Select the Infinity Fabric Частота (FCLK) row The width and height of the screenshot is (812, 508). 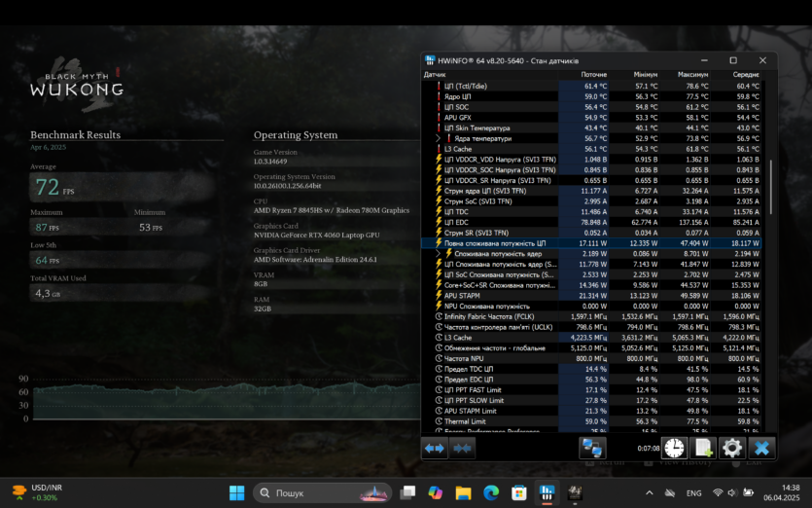click(591, 316)
